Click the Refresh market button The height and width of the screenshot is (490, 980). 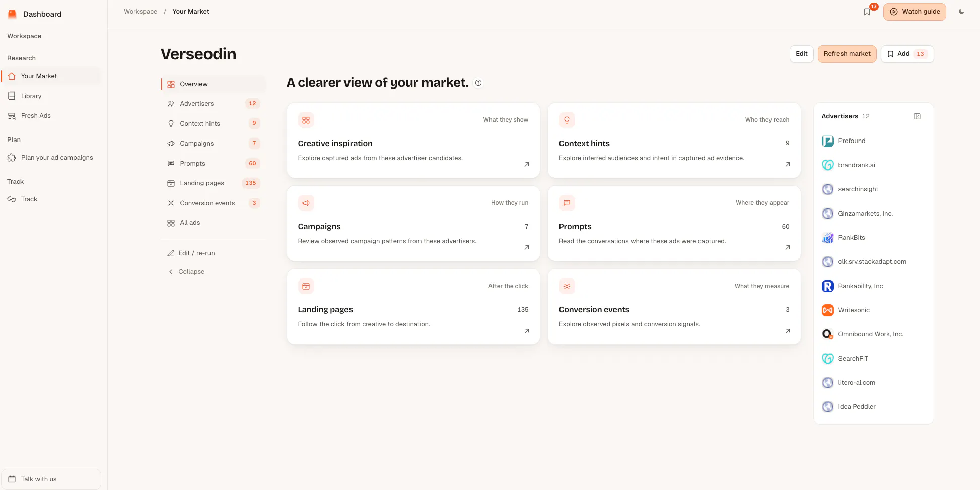[x=847, y=54]
